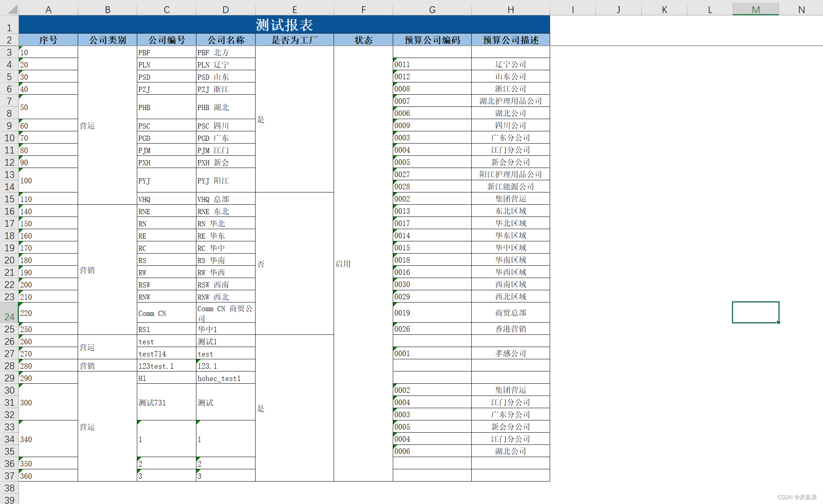823x504 pixels.
Task: Click row 38 header
Action: point(9,488)
